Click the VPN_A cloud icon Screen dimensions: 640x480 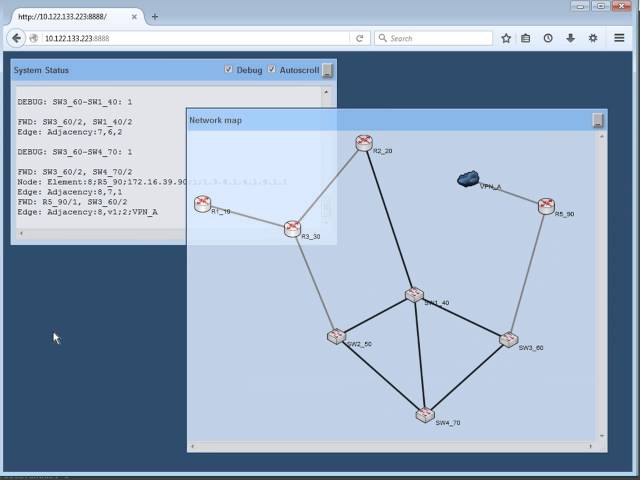468,179
